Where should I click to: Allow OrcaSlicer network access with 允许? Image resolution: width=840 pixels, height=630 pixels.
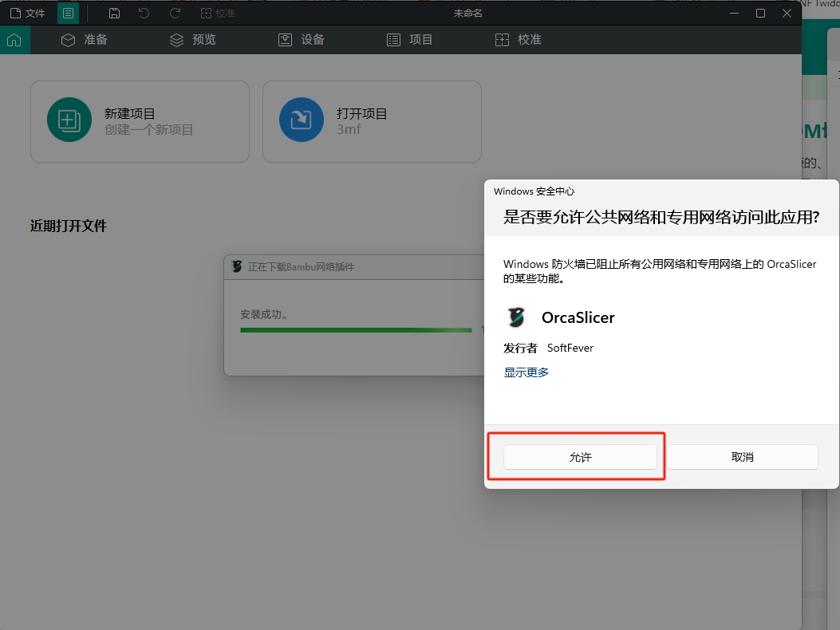click(580, 457)
